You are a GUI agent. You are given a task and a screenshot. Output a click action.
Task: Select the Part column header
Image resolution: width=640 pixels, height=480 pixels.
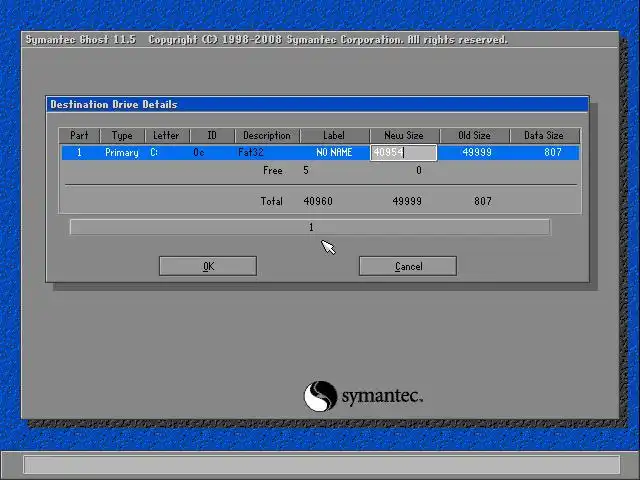tap(79, 136)
